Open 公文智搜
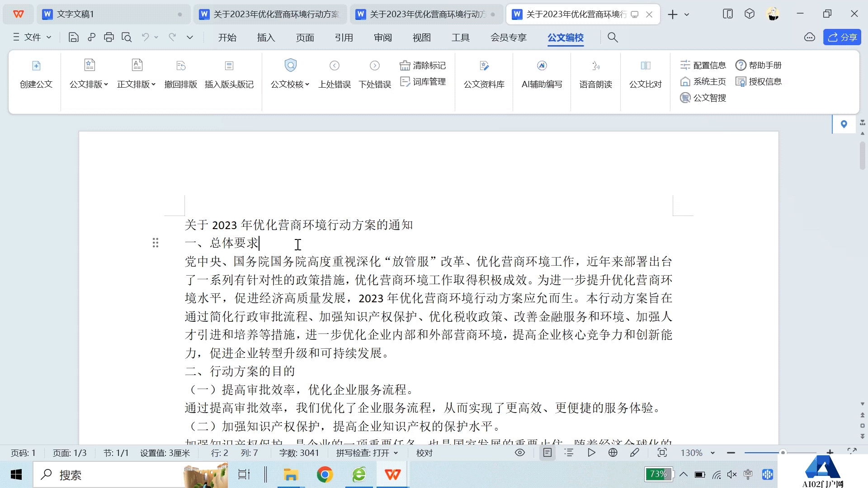The width and height of the screenshot is (868, 488). coord(703,98)
